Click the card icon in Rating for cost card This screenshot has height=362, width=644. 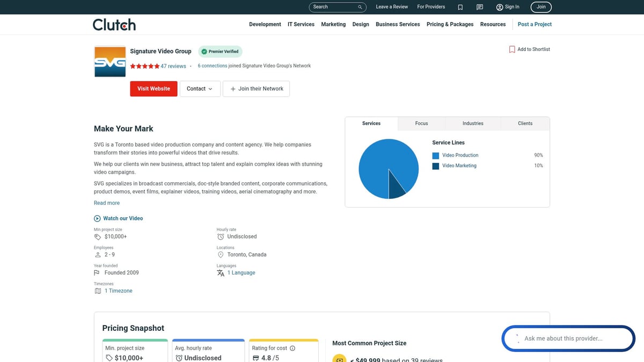[256, 358]
